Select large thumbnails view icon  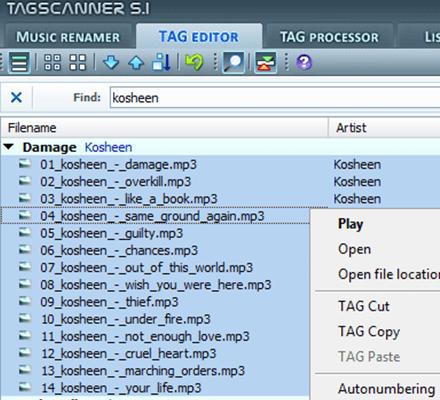(78, 62)
